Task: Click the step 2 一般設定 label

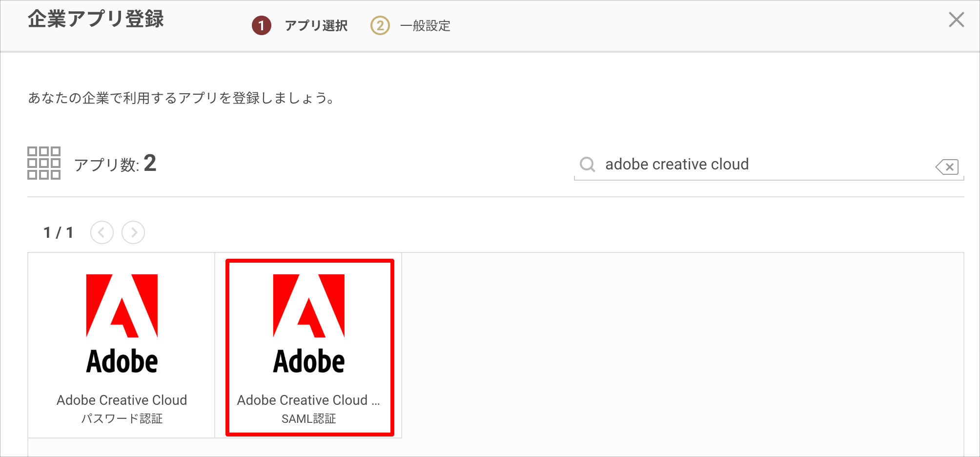Action: pos(425,25)
